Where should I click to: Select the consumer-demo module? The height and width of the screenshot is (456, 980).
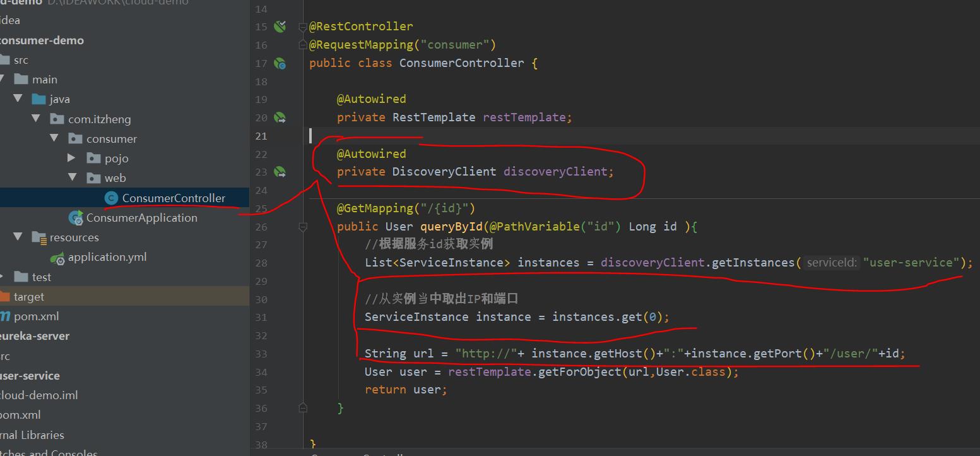point(42,40)
